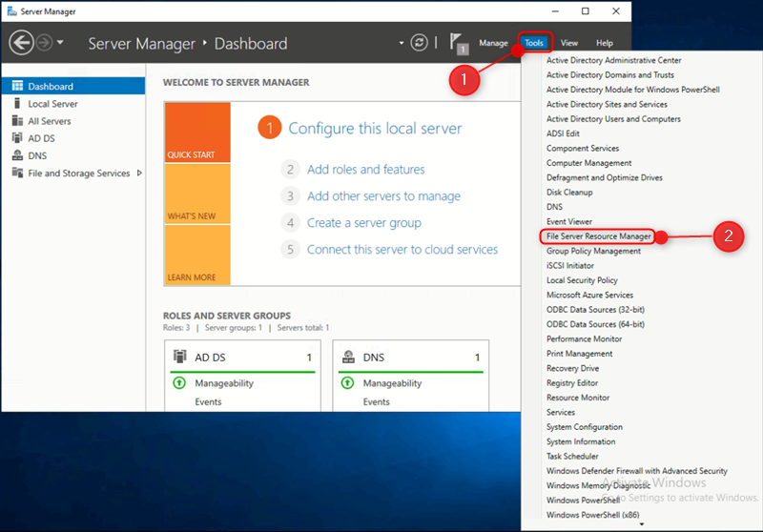Click the Local Server sidebar icon
763x532 pixels.
[17, 103]
